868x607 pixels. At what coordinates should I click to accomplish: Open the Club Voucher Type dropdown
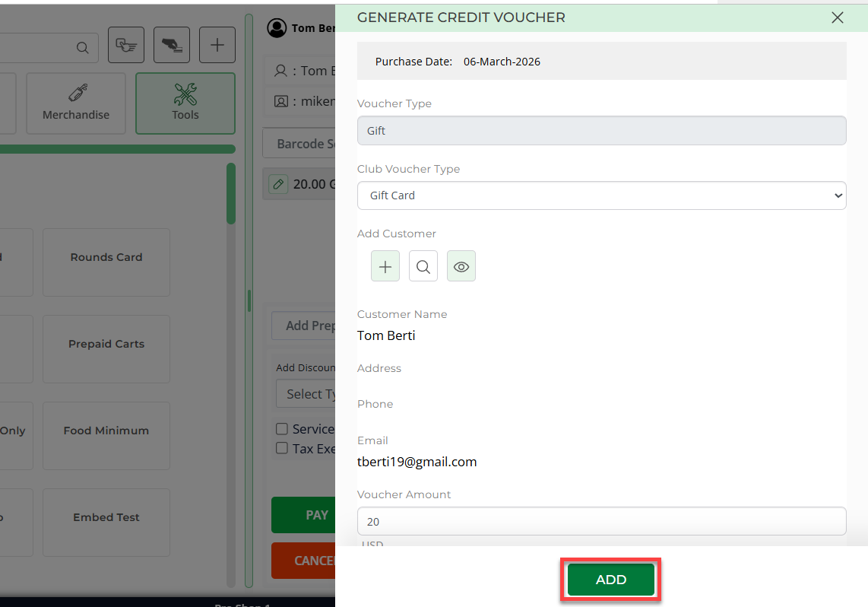601,195
